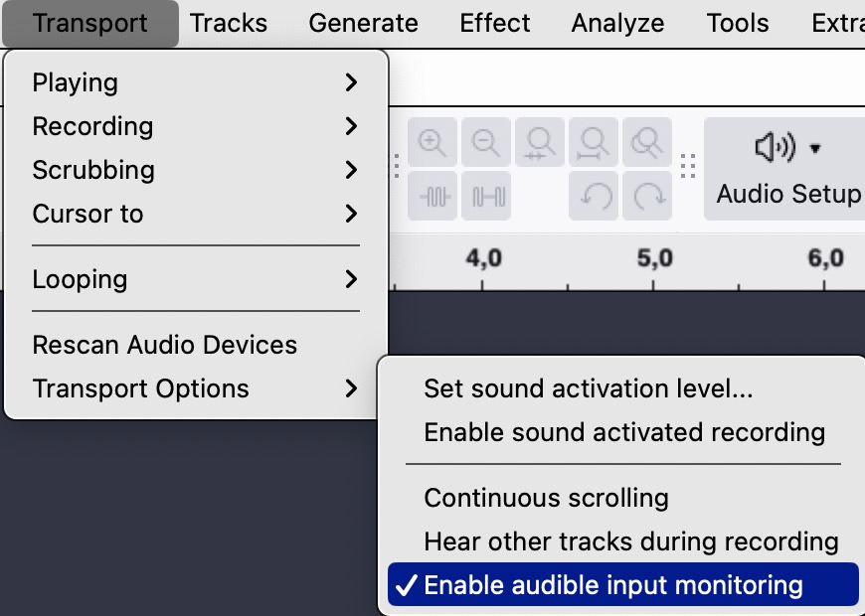Image resolution: width=865 pixels, height=616 pixels.
Task: Silence the selected audio via toolbar icon
Action: pos(486,196)
